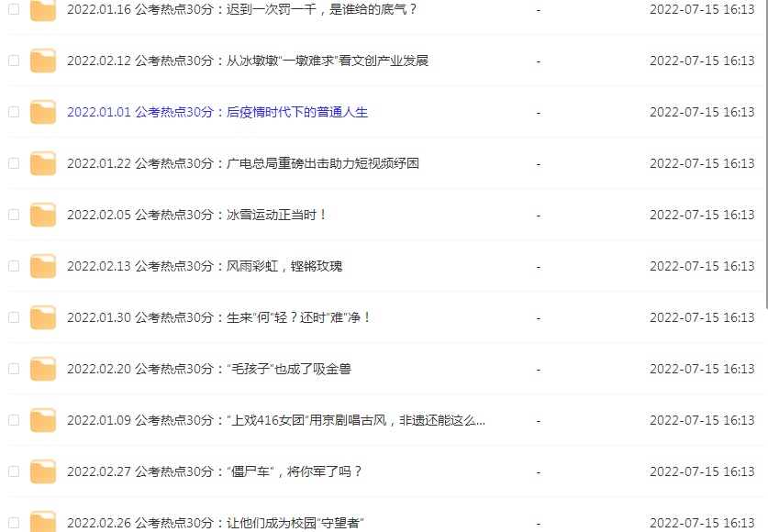768x532 pixels.
Task: Check the box for 2022.02.20 毛孩子 folder
Action: pos(14,369)
